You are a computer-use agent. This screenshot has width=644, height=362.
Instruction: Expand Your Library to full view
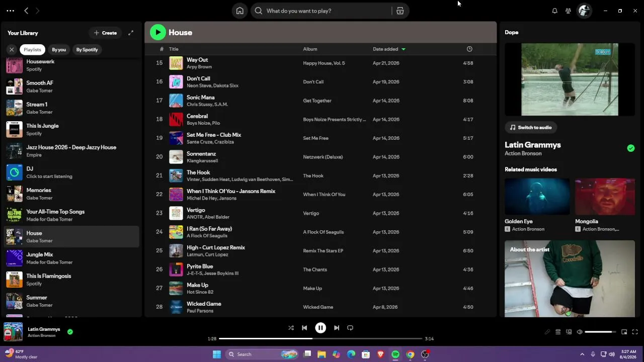131,33
